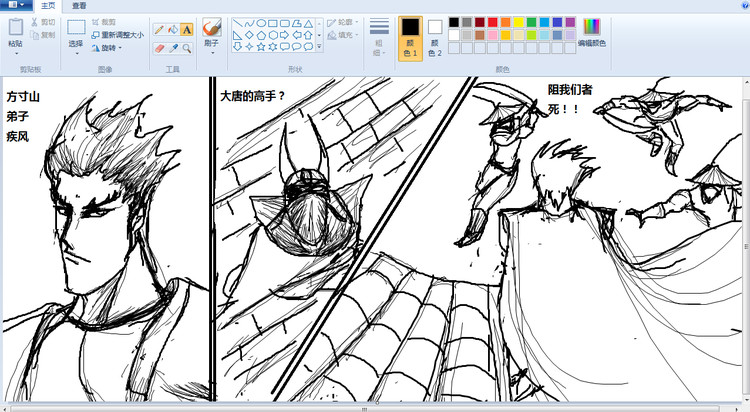Toggle the rectangular Select (选择) tool
This screenshot has height=412, width=750.
pos(76,34)
